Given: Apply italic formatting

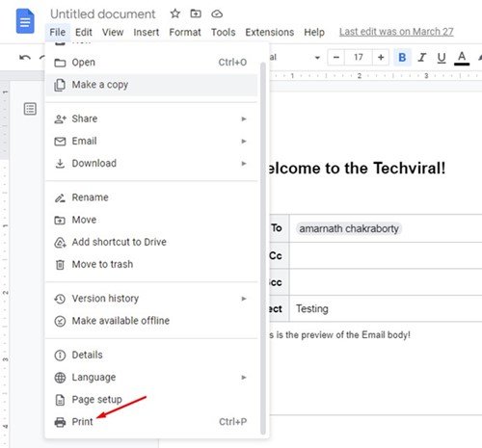Looking at the screenshot, I should pos(421,58).
